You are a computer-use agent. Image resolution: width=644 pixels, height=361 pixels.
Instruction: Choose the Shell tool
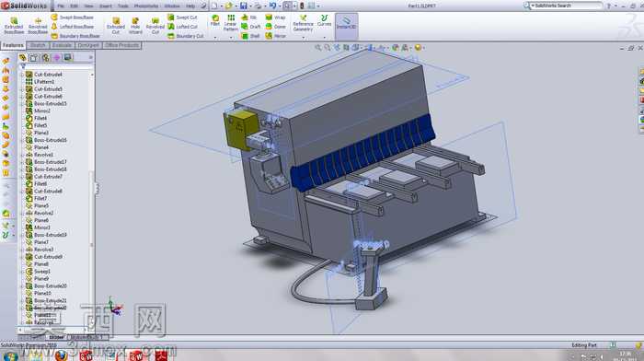point(250,36)
